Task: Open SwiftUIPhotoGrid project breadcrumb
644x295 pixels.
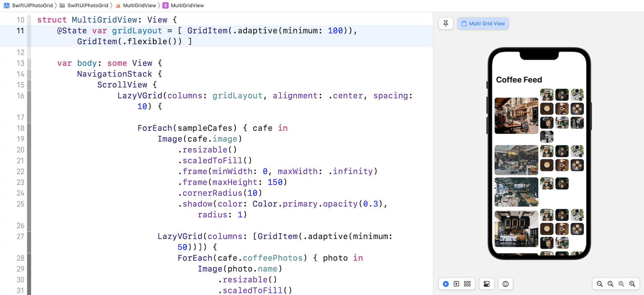Action: tap(32, 5)
